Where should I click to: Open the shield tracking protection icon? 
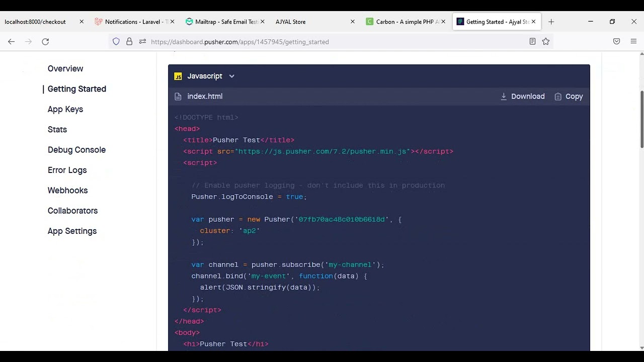pyautogui.click(x=116, y=42)
